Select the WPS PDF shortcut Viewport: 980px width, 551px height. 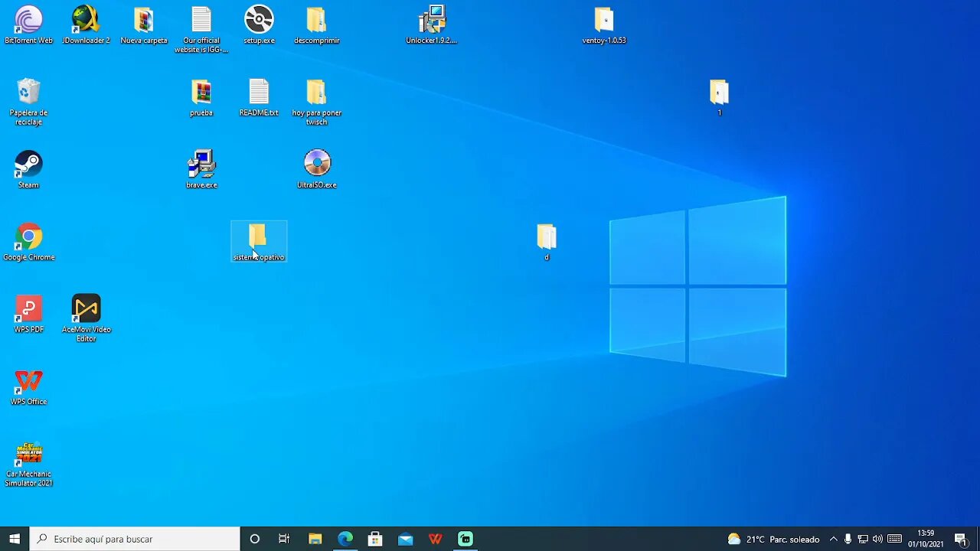[x=28, y=314]
